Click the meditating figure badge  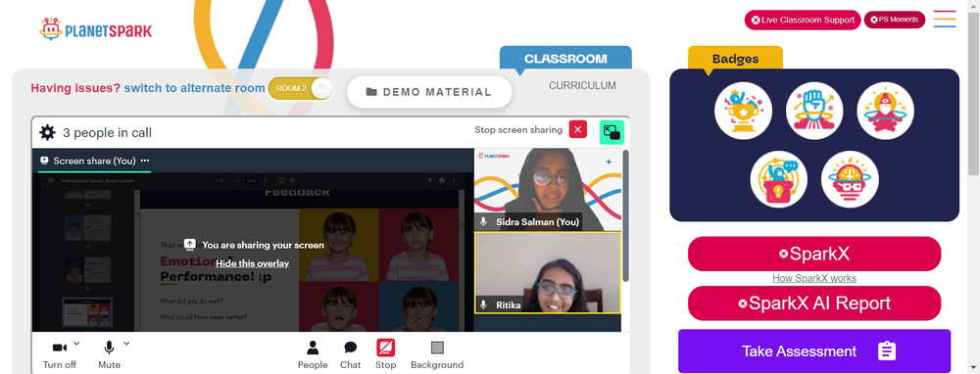click(x=886, y=112)
